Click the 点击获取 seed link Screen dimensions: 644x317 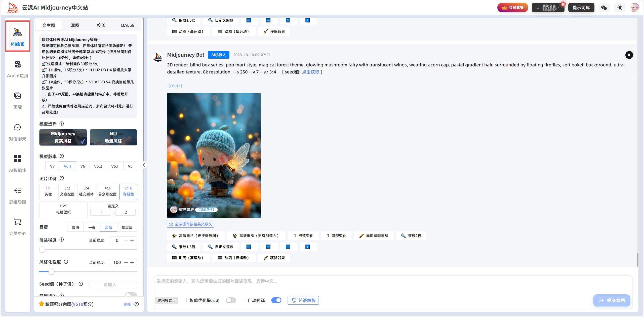point(310,72)
